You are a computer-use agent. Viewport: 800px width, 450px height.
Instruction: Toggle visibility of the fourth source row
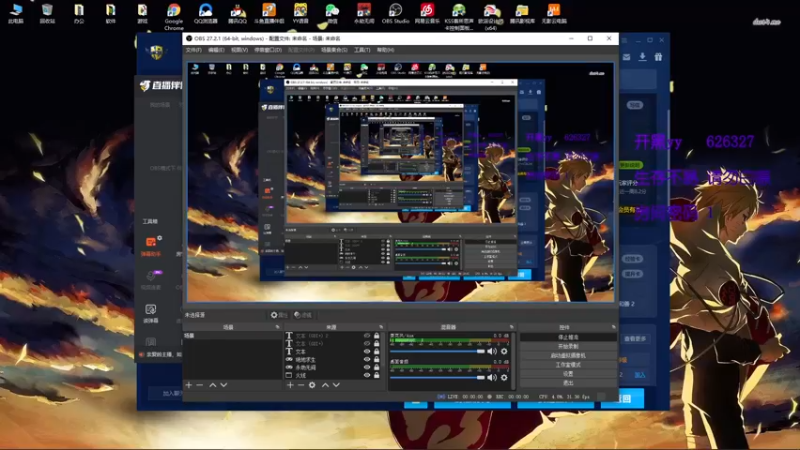(367, 359)
